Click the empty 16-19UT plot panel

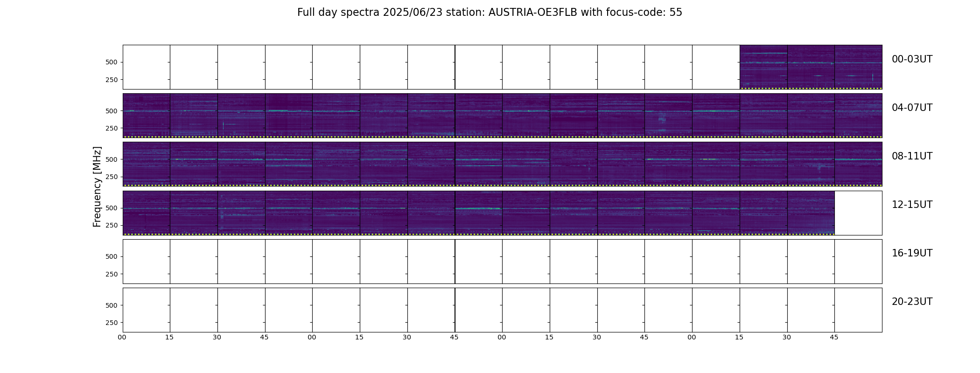tap(502, 261)
